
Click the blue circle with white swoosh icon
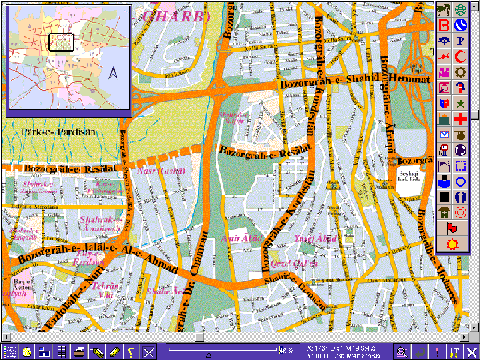click(461, 25)
